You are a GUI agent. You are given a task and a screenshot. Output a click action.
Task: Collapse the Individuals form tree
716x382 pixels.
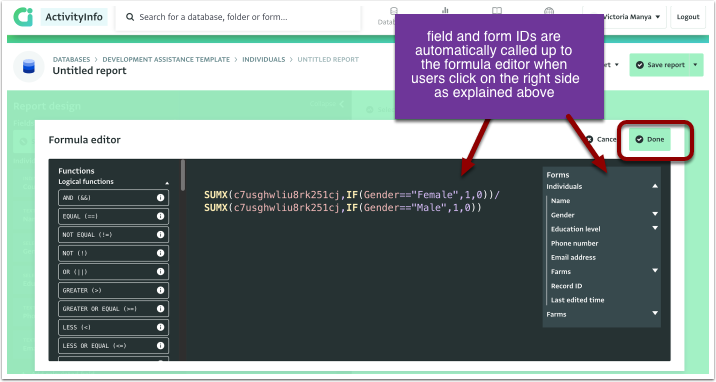[655, 186]
